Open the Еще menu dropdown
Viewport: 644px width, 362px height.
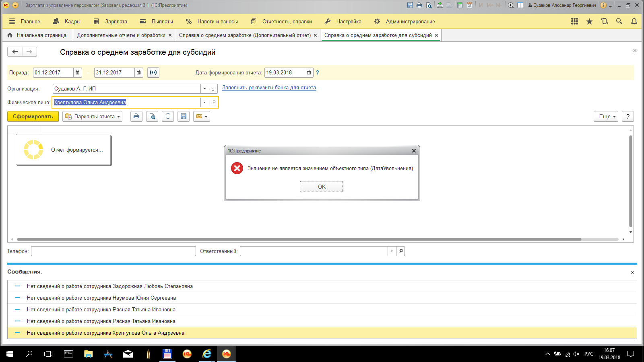[x=606, y=116]
